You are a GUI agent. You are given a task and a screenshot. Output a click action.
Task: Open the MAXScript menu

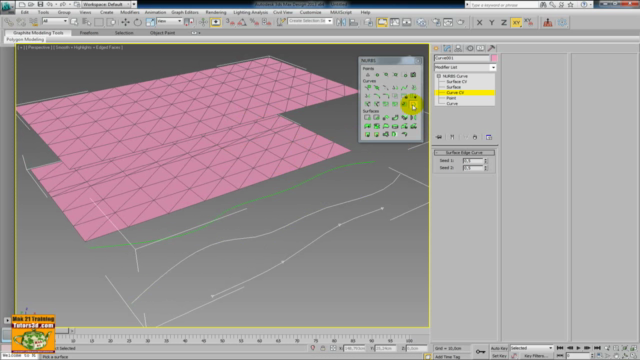coord(341,13)
